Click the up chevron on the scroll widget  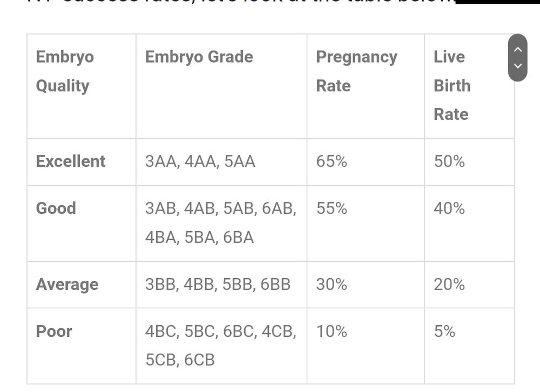point(518,49)
